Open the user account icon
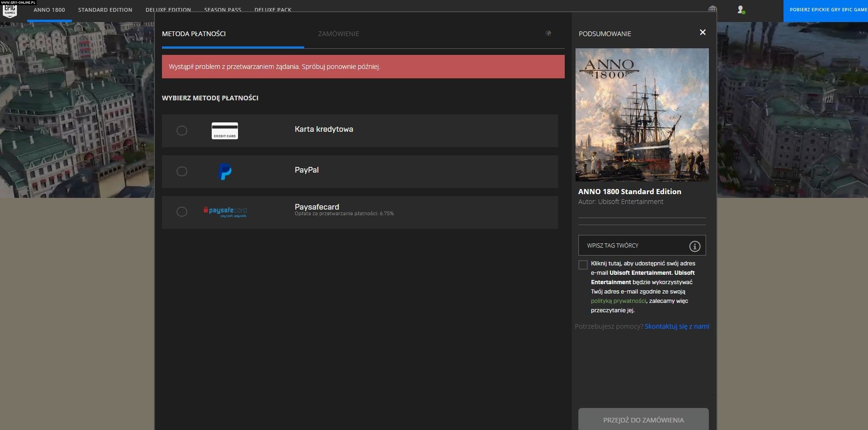The width and height of the screenshot is (868, 430). pos(741,9)
